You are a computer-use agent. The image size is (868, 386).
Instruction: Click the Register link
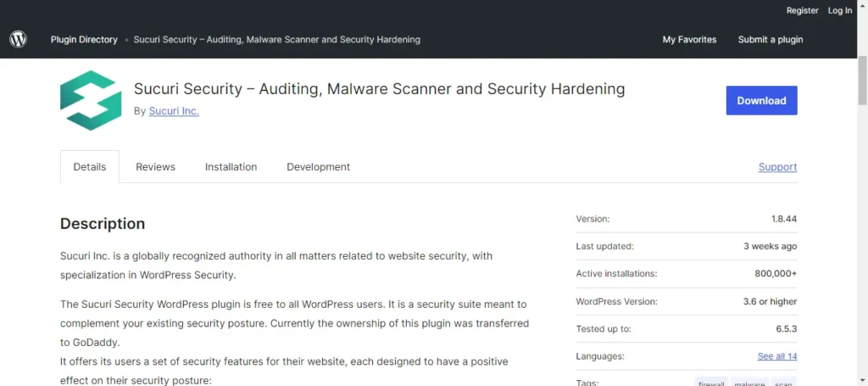click(802, 10)
